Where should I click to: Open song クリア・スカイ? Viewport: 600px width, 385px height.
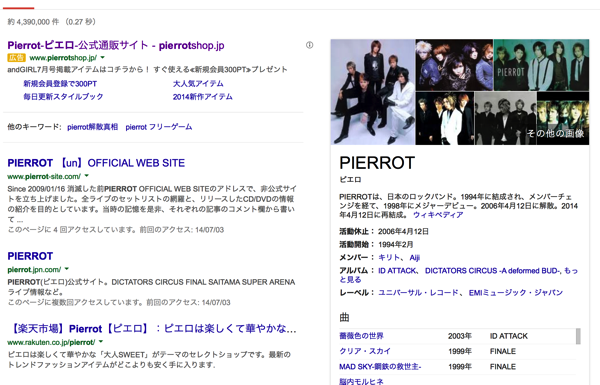point(365,351)
